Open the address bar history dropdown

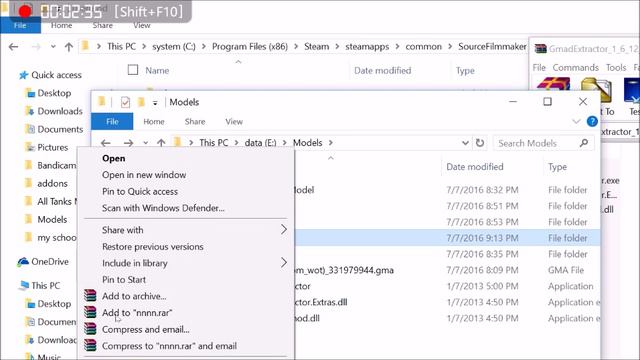[465, 143]
